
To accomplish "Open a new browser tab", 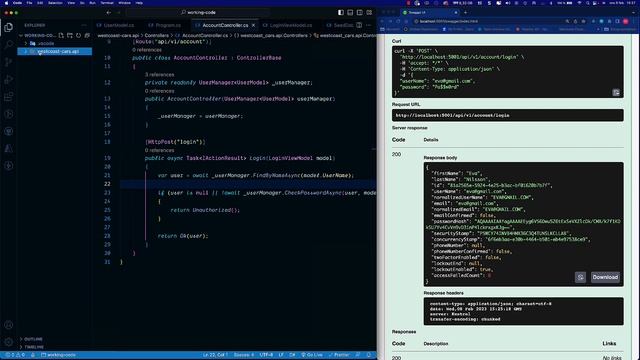I will (x=465, y=13).
